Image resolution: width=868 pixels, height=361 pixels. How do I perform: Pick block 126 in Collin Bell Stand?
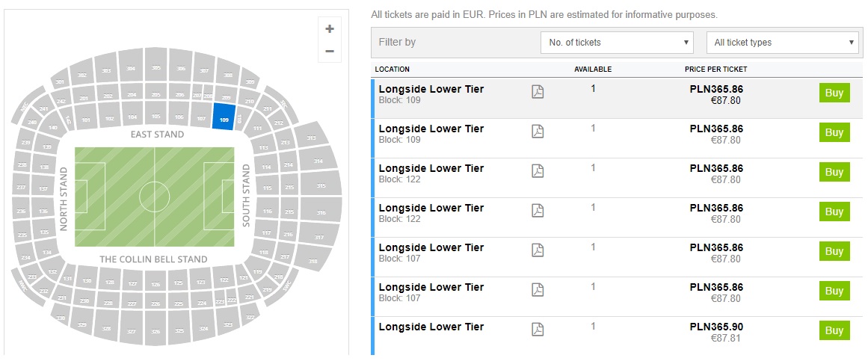(156, 284)
